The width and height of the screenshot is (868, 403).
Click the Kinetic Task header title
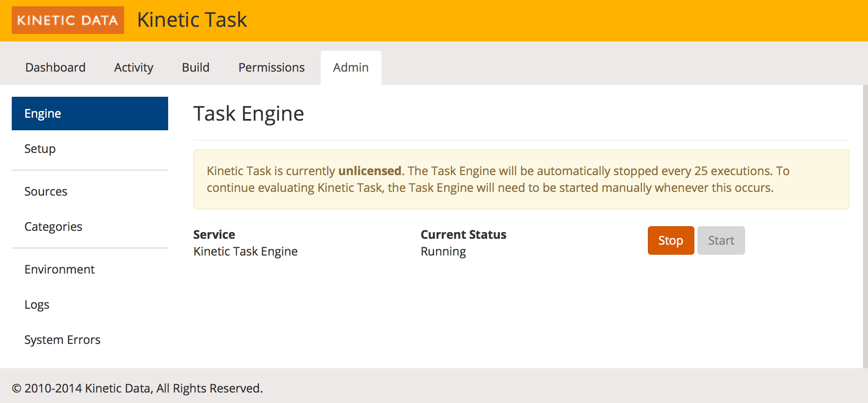click(192, 20)
